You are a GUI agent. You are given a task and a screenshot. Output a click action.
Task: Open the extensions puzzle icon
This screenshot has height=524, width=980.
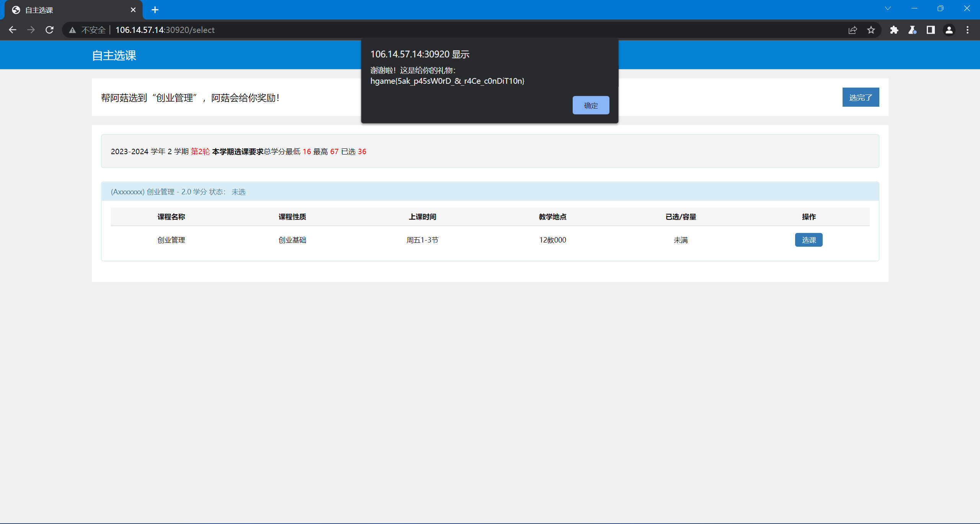tap(894, 30)
